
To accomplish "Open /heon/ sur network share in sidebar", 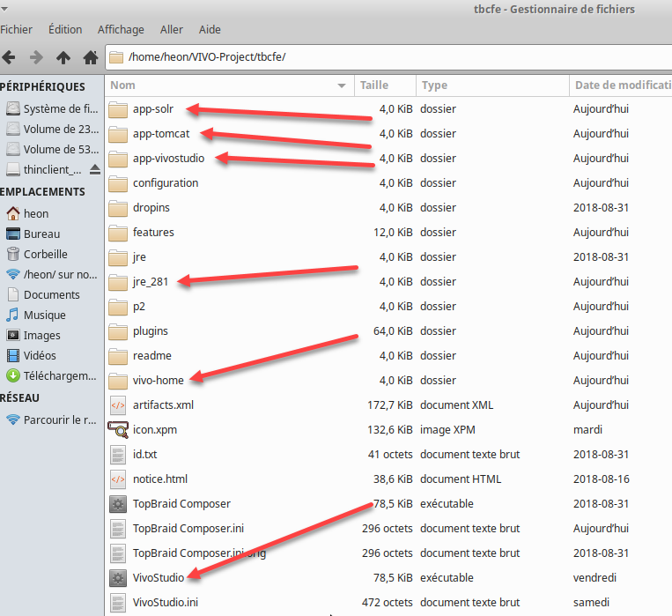I will click(x=52, y=275).
